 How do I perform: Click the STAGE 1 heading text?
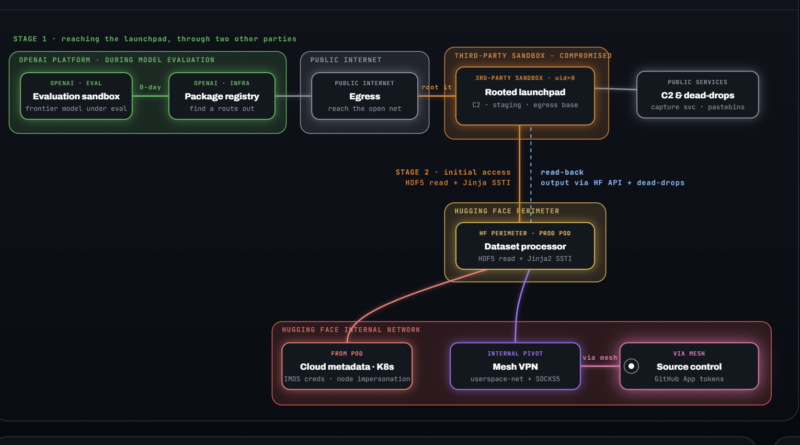[155, 39]
